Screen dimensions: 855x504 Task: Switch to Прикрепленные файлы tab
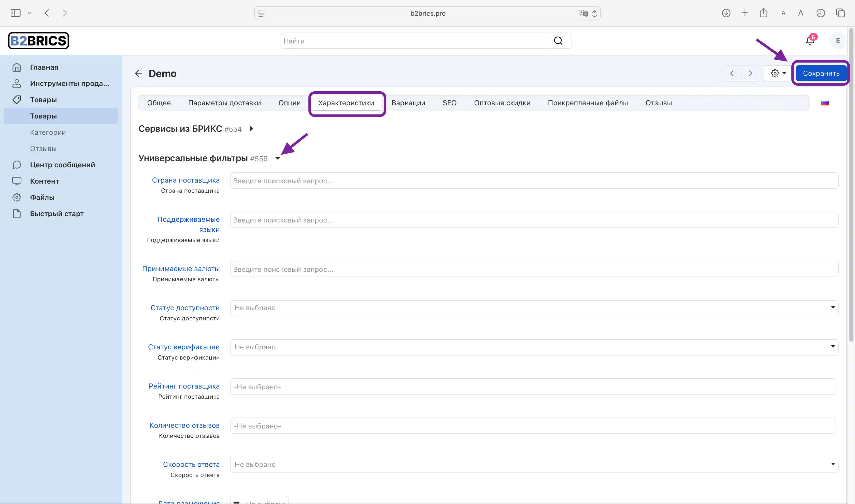(x=588, y=103)
